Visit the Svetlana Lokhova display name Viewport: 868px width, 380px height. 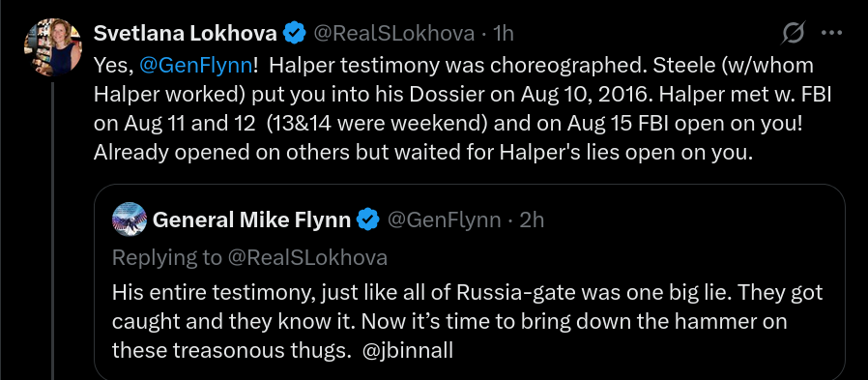[185, 34]
